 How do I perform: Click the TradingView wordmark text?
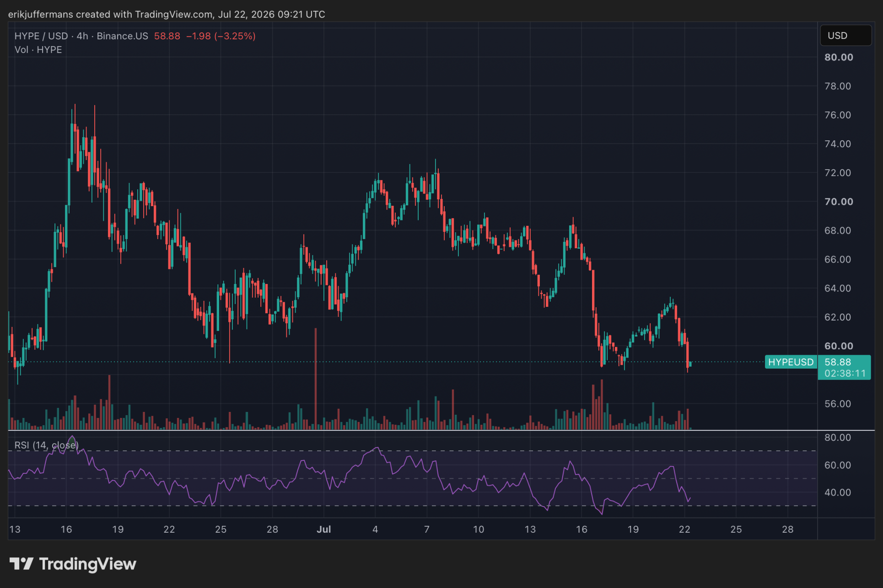coord(88,564)
